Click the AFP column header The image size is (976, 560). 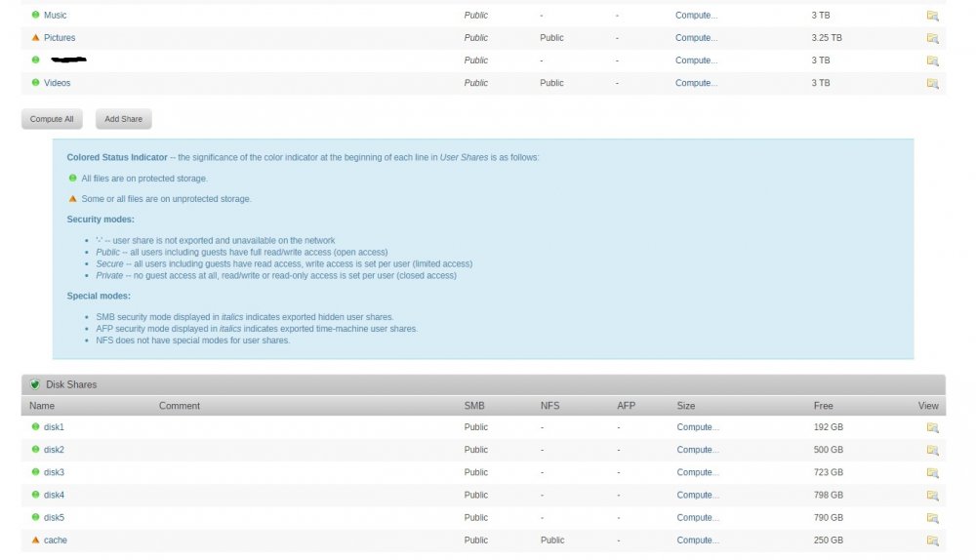pos(627,406)
